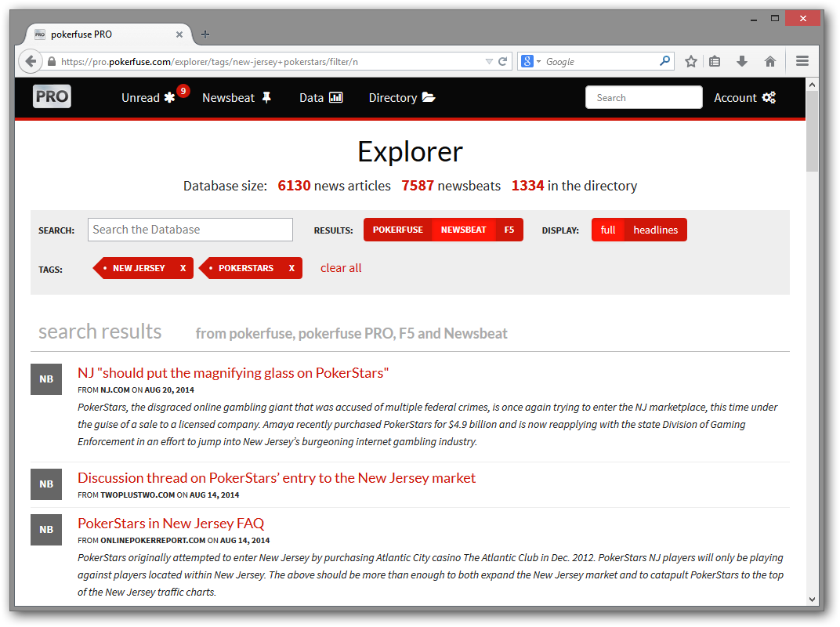Viewport: 840px width, 627px height.
Task: Switch display to full
Action: [608, 230]
